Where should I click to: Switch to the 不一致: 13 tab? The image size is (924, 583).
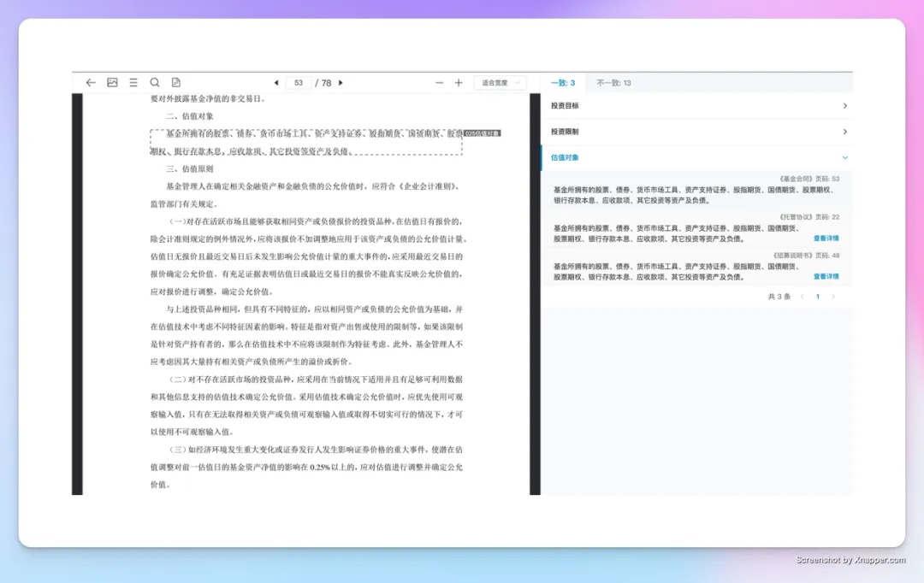613,83
